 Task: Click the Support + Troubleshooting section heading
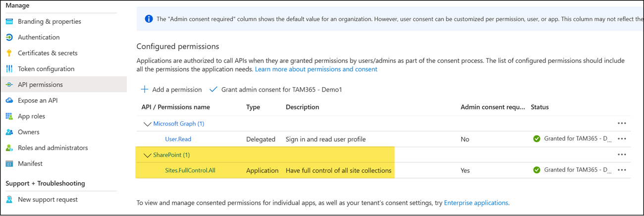click(x=45, y=183)
